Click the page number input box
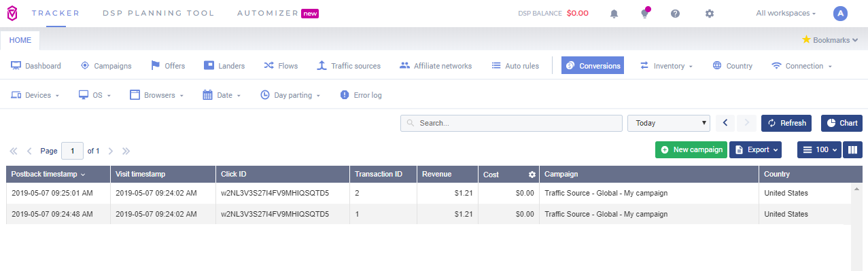Viewport: 868px width, 271px height. coord(72,151)
